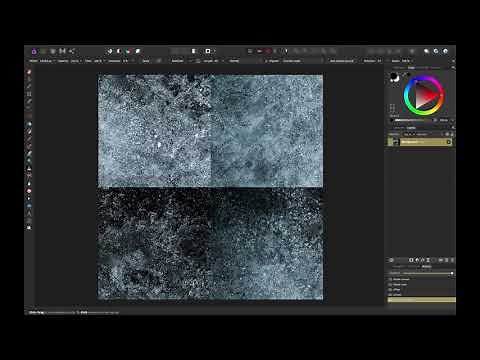Tick the fourth checkbox in bottom right list
The image size is (480, 360).
coord(390,295)
